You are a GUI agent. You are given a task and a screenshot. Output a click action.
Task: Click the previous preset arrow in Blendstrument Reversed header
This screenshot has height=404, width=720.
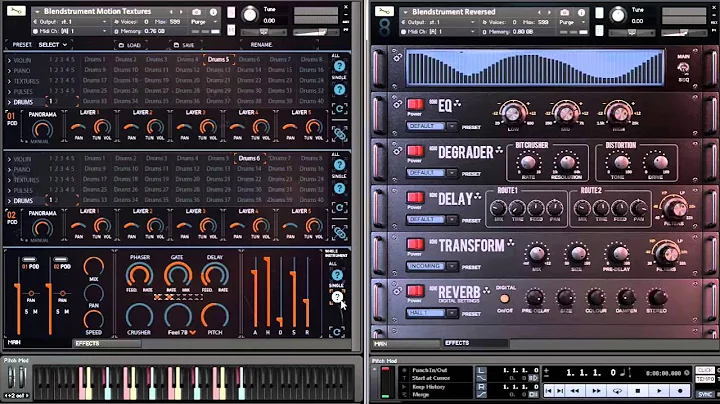coord(540,12)
